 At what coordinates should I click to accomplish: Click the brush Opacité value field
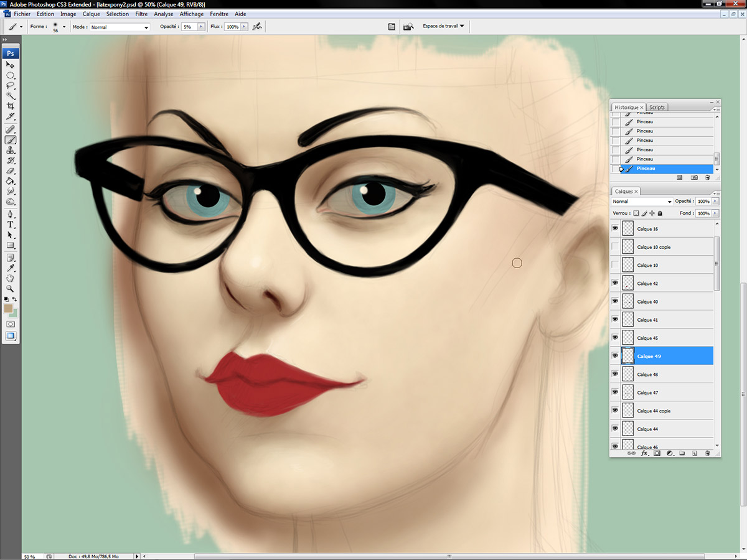point(189,27)
